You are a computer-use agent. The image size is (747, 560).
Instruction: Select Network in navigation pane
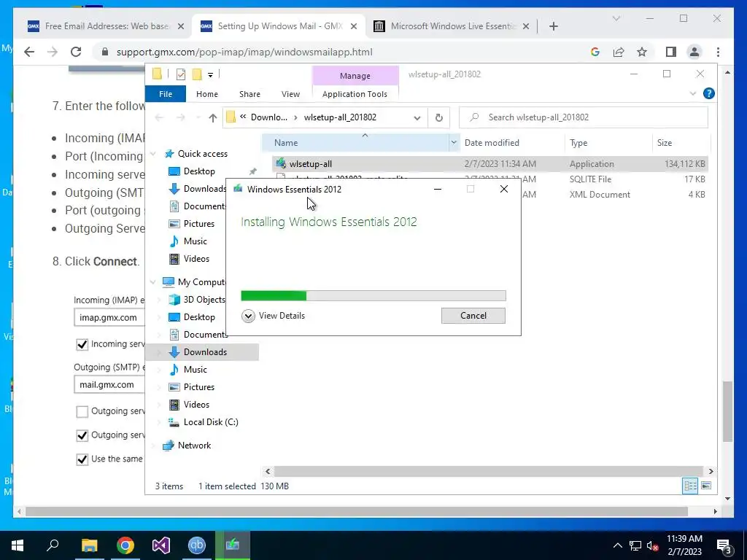point(194,446)
